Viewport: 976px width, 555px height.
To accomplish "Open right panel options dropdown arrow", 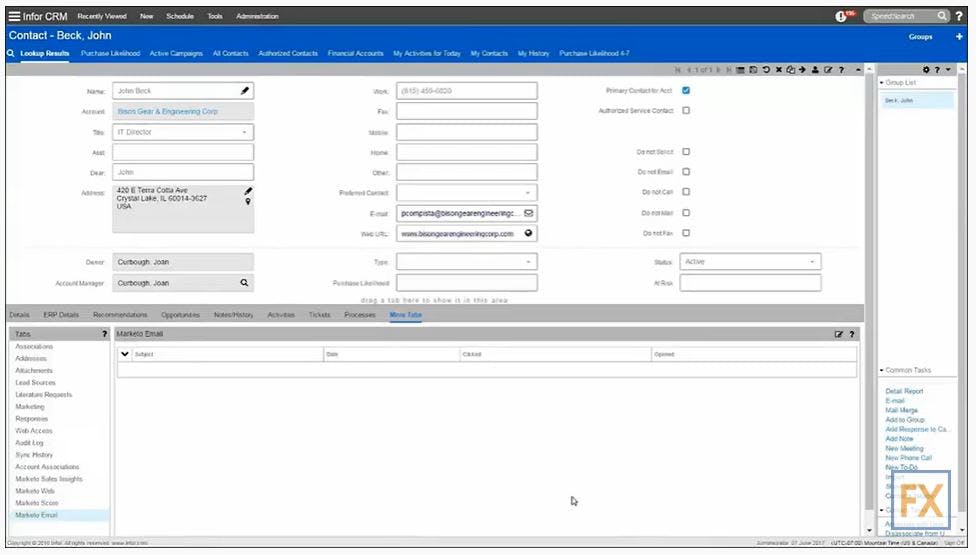I will (x=948, y=70).
